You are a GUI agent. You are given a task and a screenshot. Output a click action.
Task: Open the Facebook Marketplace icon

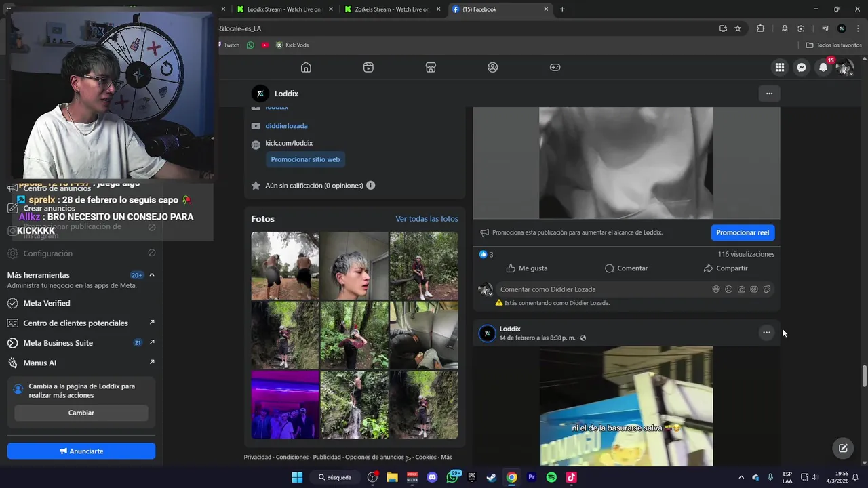coord(431,67)
